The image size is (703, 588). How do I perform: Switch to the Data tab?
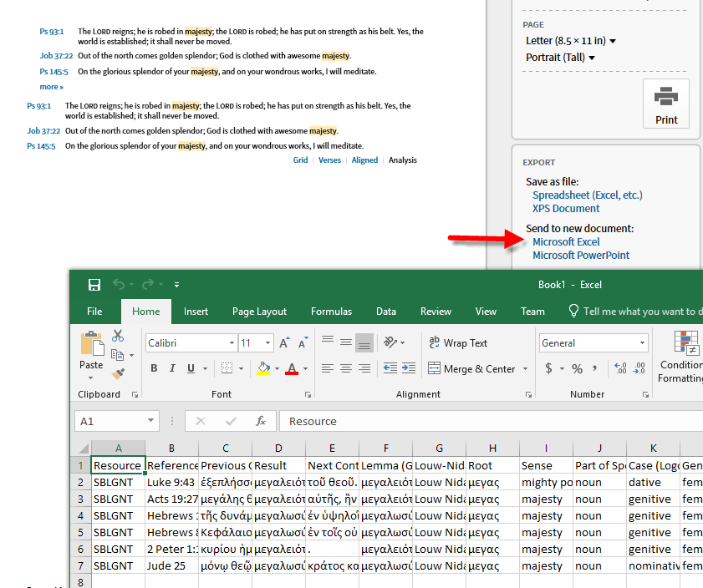point(386,312)
